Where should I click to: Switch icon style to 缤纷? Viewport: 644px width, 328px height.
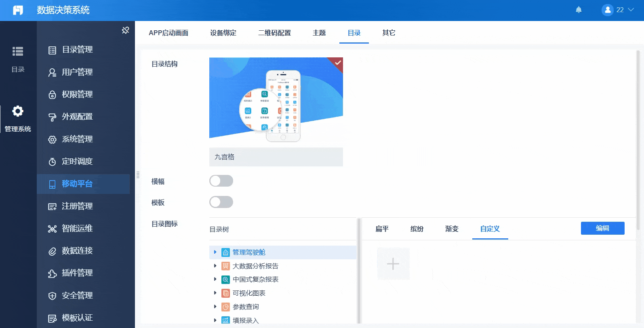[417, 229]
